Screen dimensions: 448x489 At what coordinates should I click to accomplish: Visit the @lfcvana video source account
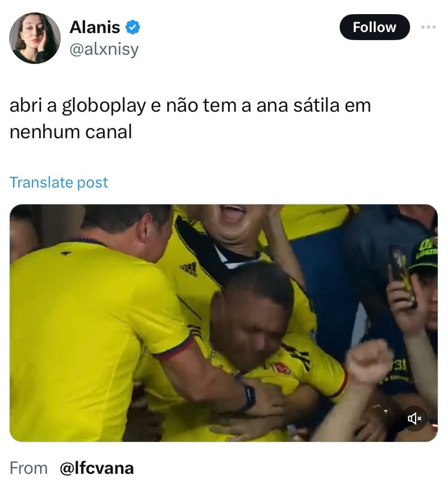tap(96, 468)
